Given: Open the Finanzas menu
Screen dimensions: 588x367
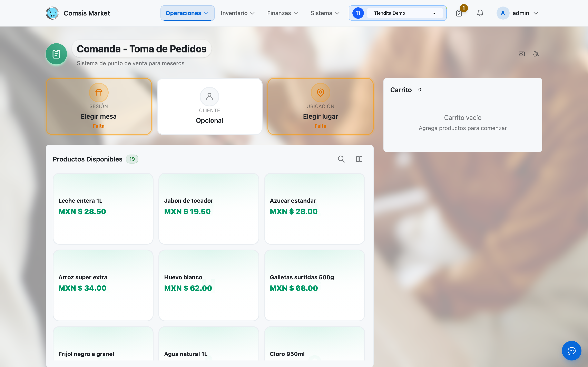Looking at the screenshot, I should [283, 13].
